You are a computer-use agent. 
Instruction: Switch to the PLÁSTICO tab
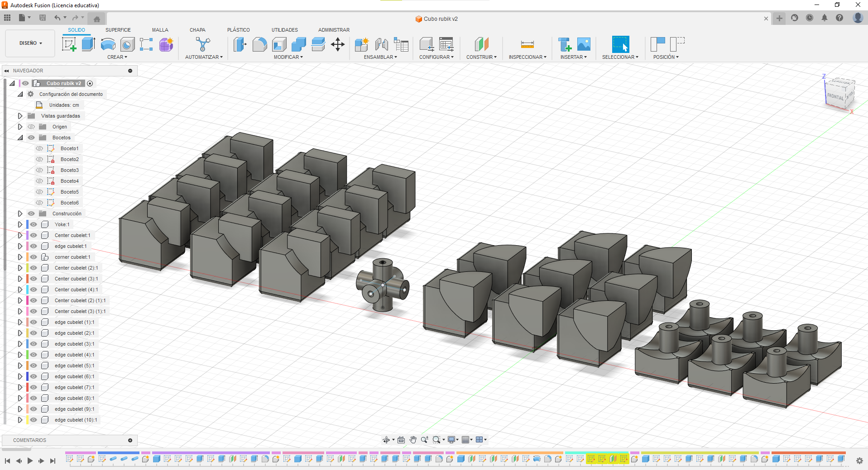coord(239,30)
